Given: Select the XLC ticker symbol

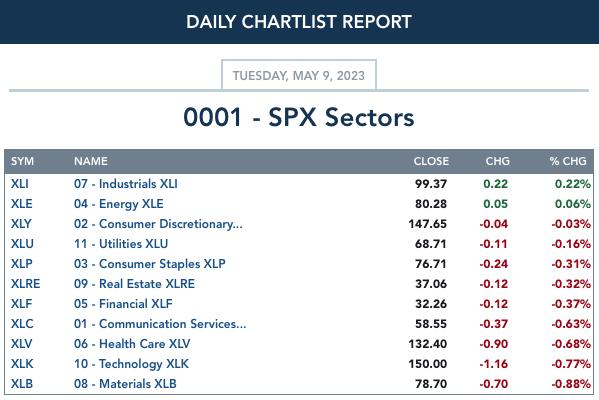Looking at the screenshot, I should click(x=22, y=324).
